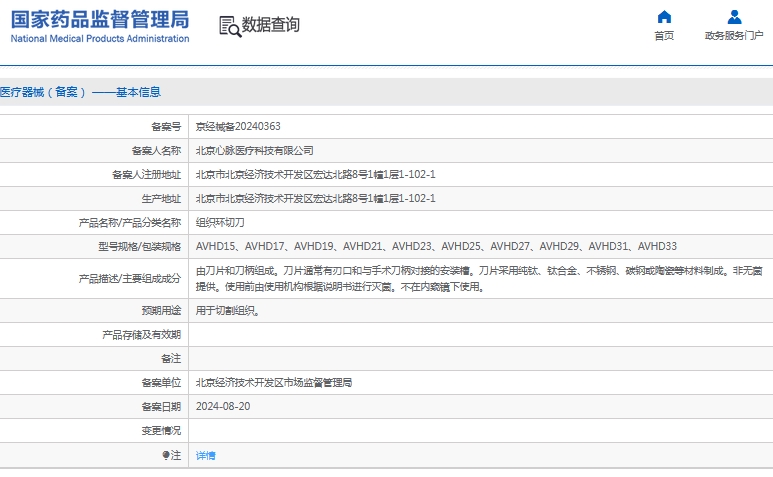Screen dimensions: 773x477
Task: Click the AVHD15 model specification list
Action: pos(436,246)
